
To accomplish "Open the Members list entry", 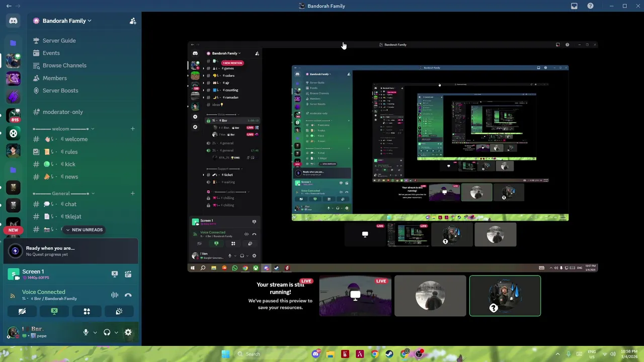I will [x=85, y=78].
